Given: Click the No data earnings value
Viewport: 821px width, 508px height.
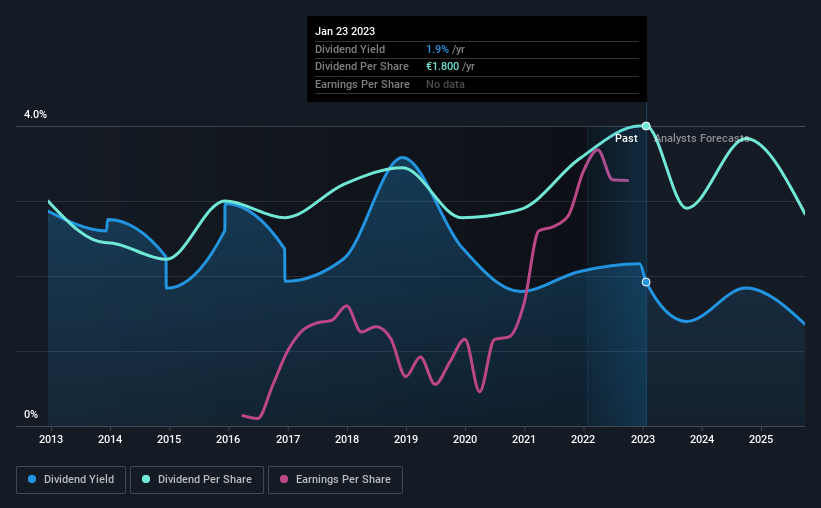Looking at the screenshot, I should pos(445,84).
